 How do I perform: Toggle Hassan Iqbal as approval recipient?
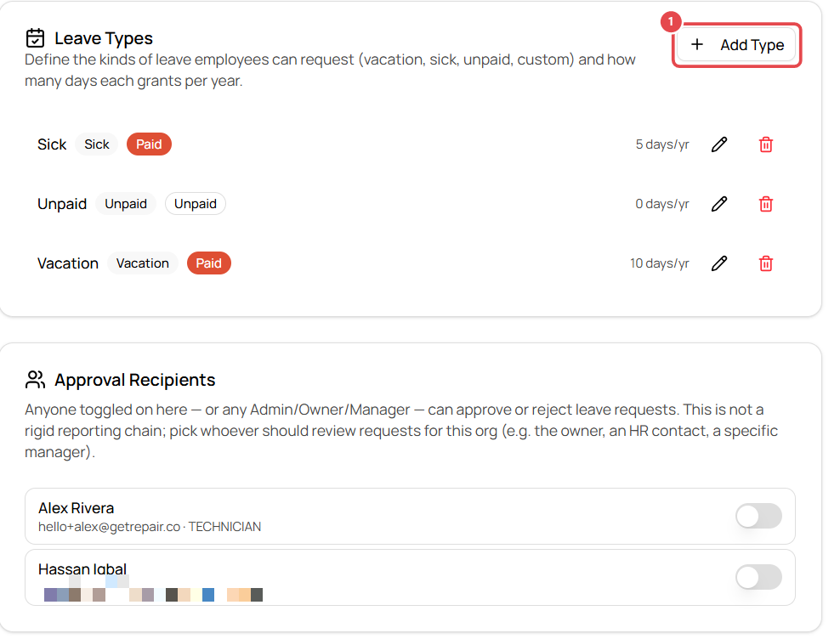click(758, 578)
